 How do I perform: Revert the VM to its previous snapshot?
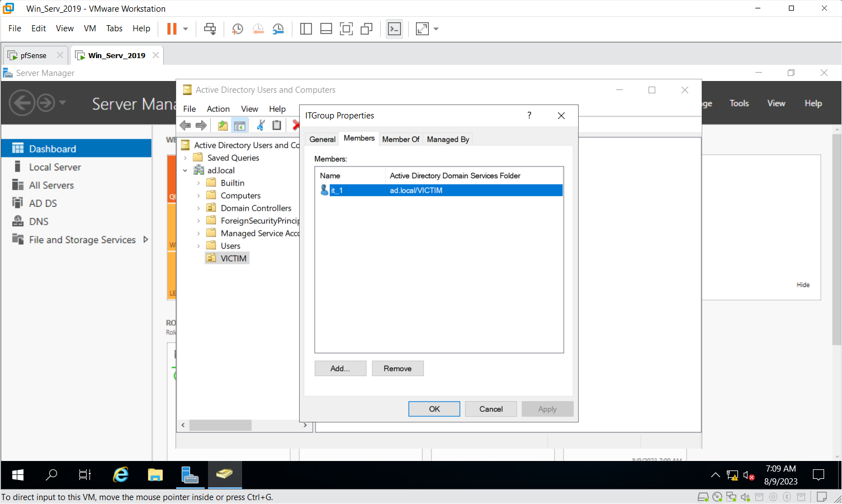[258, 28]
